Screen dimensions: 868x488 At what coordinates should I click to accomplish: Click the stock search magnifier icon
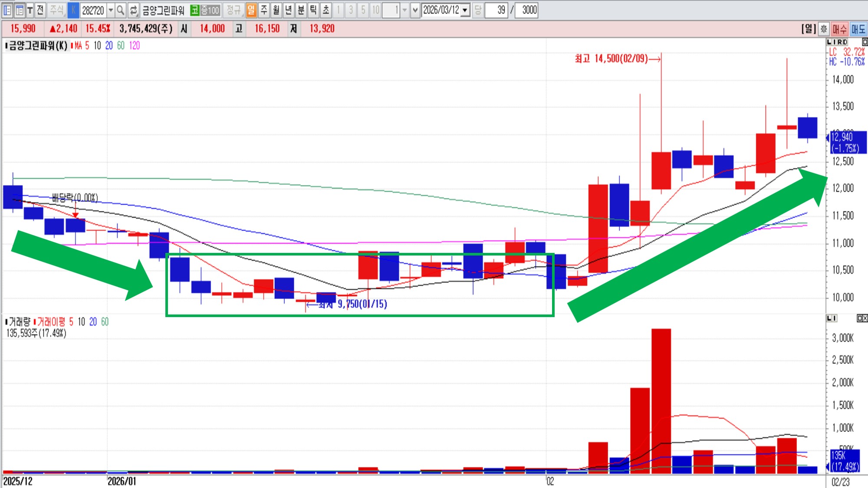pos(121,10)
